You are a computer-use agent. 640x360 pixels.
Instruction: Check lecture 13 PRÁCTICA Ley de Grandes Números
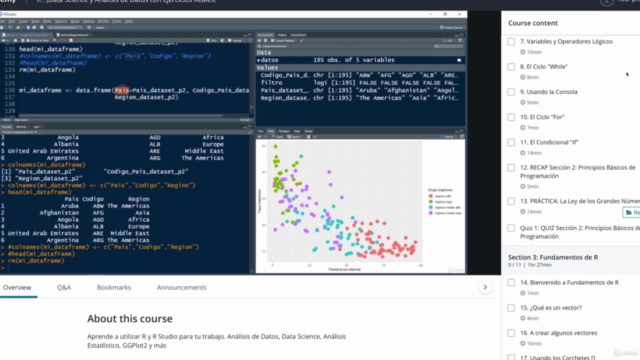[x=511, y=201]
